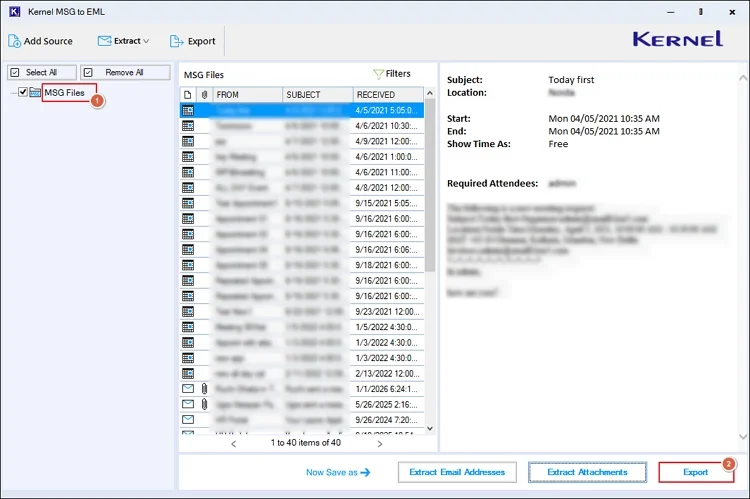
Task: Click calendar icon of 4/6/2021 1:00 row
Action: 188,157
